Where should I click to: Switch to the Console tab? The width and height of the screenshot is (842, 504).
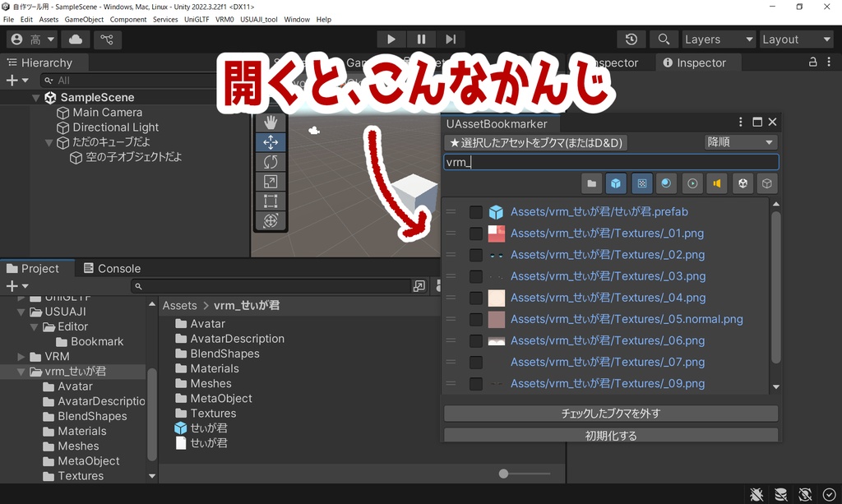[x=117, y=268]
